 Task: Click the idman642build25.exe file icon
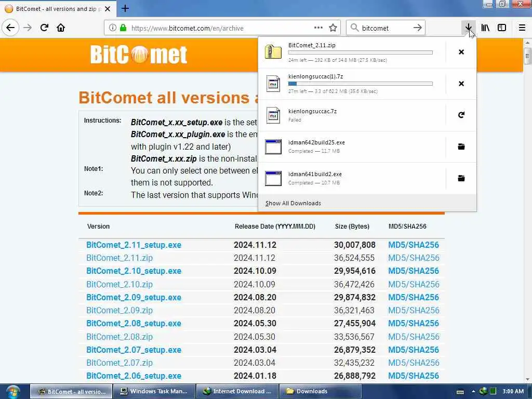click(273, 147)
